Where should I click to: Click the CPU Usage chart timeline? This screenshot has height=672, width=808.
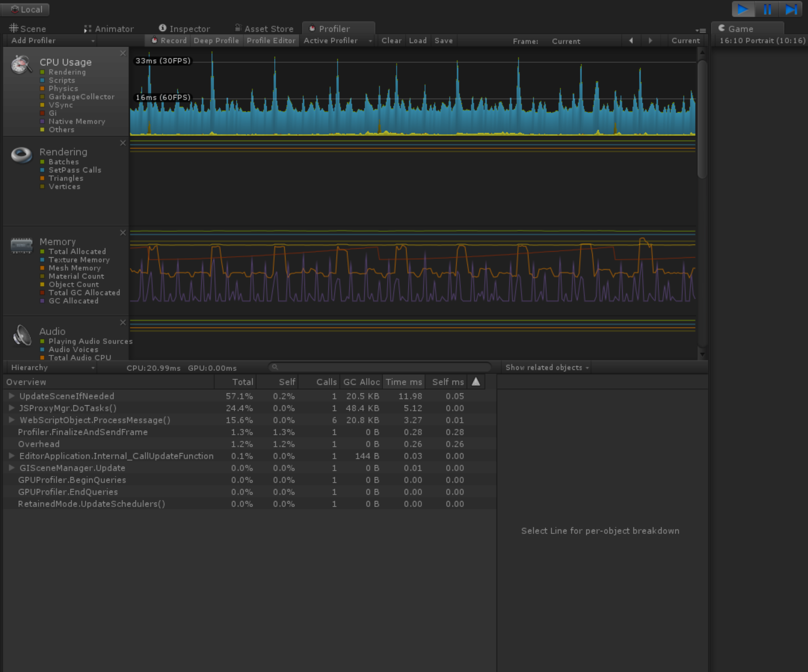click(413, 92)
